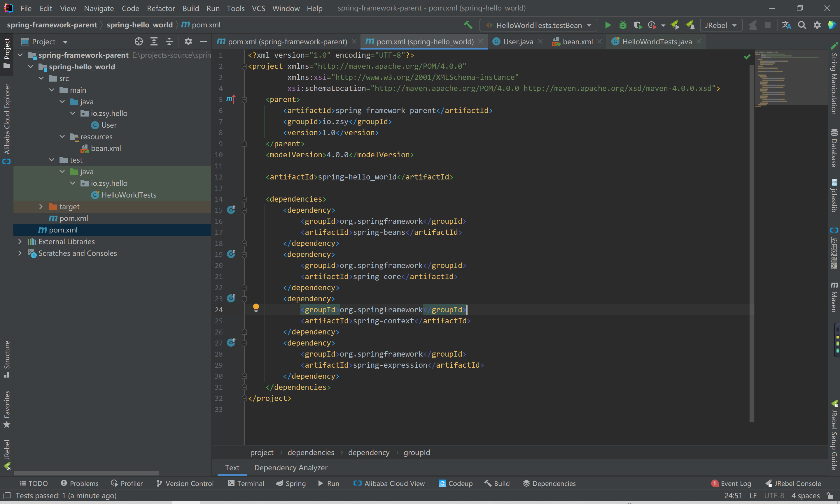Screen dimensions: 840x504
Task: Toggle the Maven tool window
Action: pyautogui.click(x=834, y=297)
